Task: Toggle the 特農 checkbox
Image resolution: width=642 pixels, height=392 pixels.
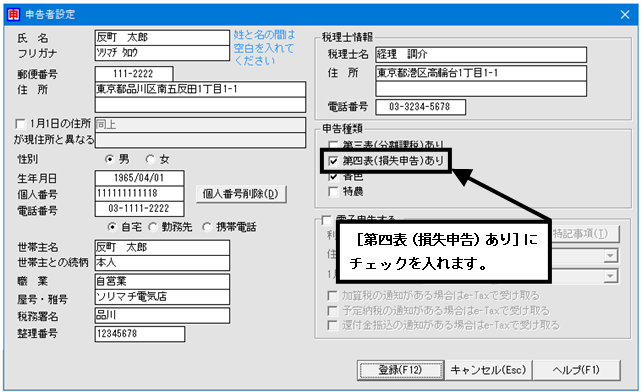Action: 333,191
